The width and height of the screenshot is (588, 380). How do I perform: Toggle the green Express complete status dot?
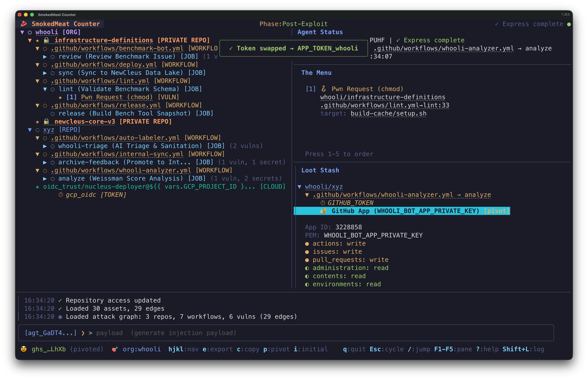(x=569, y=24)
